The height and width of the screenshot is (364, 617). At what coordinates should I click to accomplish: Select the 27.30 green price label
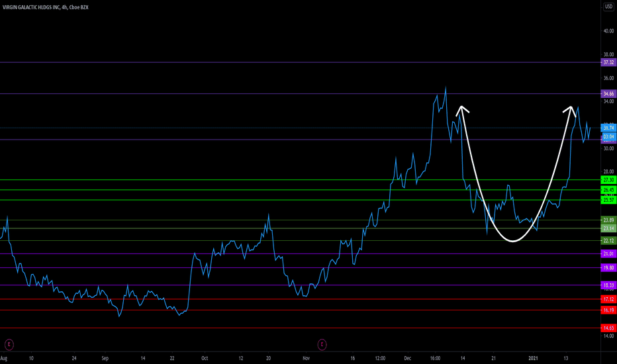(x=608, y=180)
